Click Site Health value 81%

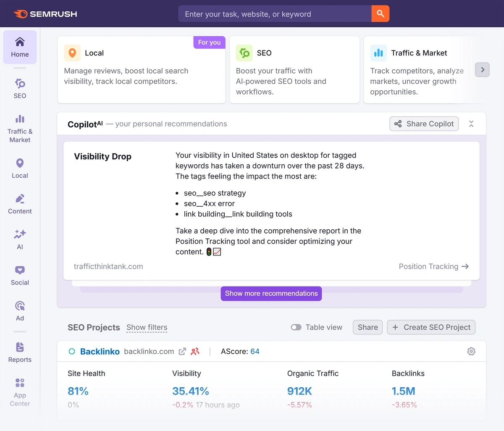point(78,391)
